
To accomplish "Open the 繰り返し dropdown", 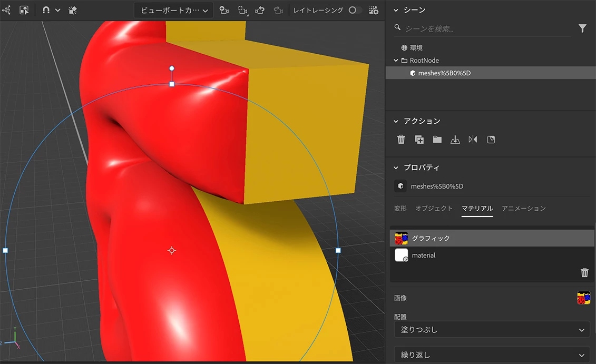I will coord(492,355).
